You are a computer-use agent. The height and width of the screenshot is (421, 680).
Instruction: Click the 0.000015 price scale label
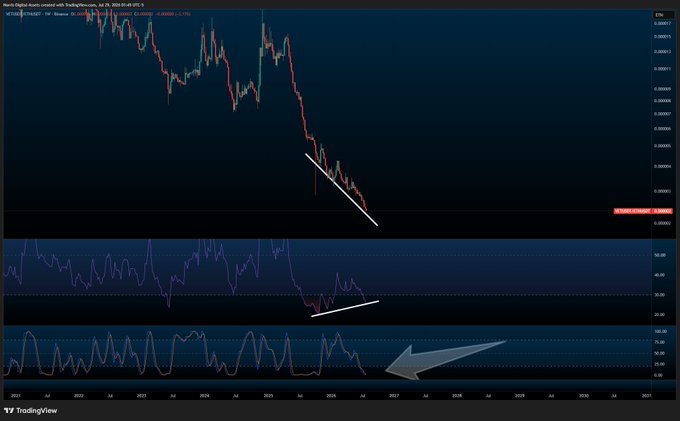point(662,37)
